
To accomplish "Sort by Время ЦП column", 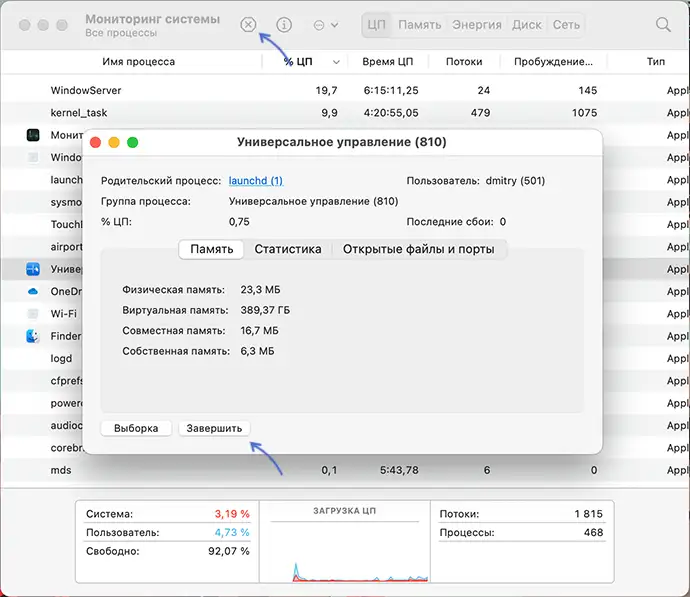I will 388,62.
